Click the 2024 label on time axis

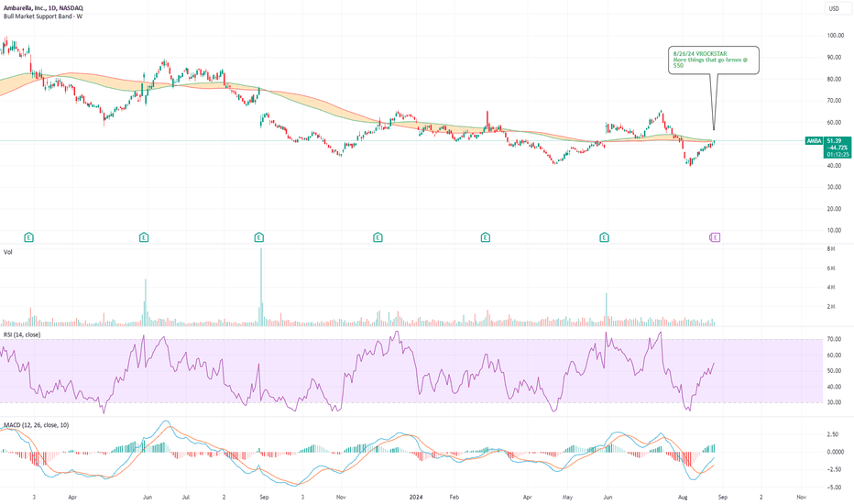pos(416,498)
